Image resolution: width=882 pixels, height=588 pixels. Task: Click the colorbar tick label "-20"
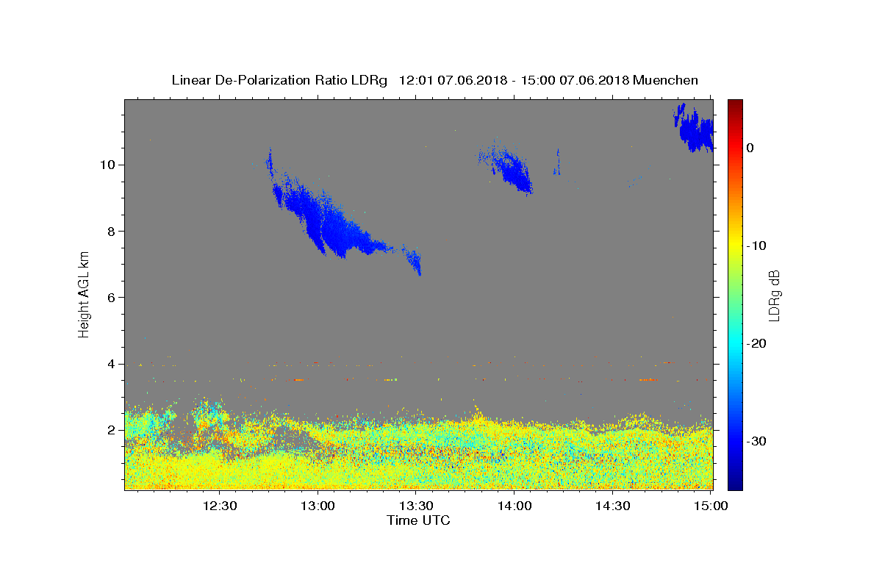[x=757, y=343]
